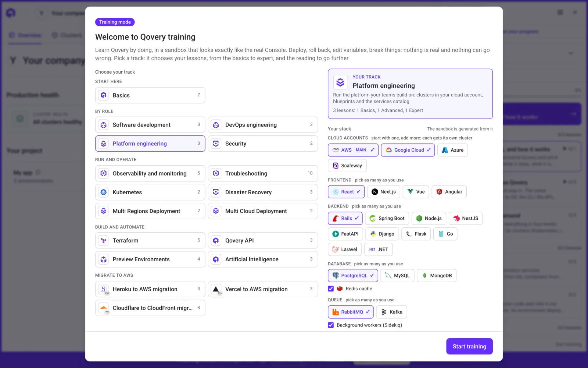Screen dimensions: 588x368
Task: Click the Training mode badge
Action: 115,22
